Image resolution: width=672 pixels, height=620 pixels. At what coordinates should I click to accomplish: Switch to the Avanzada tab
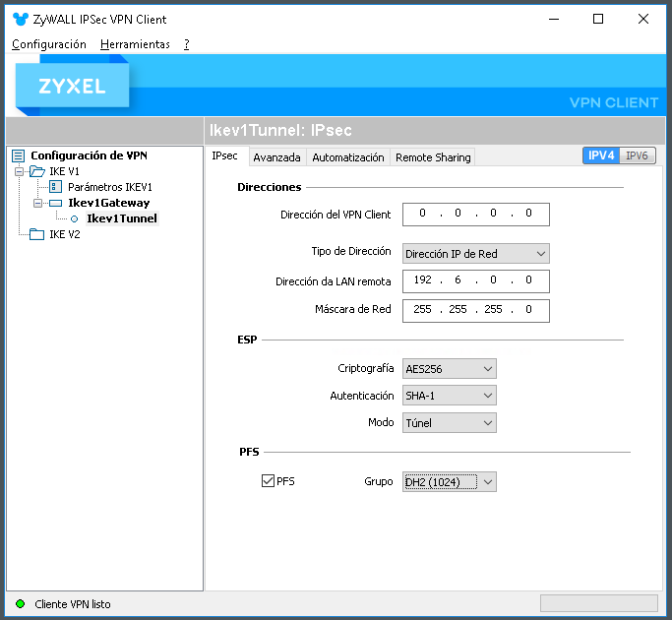tap(276, 157)
